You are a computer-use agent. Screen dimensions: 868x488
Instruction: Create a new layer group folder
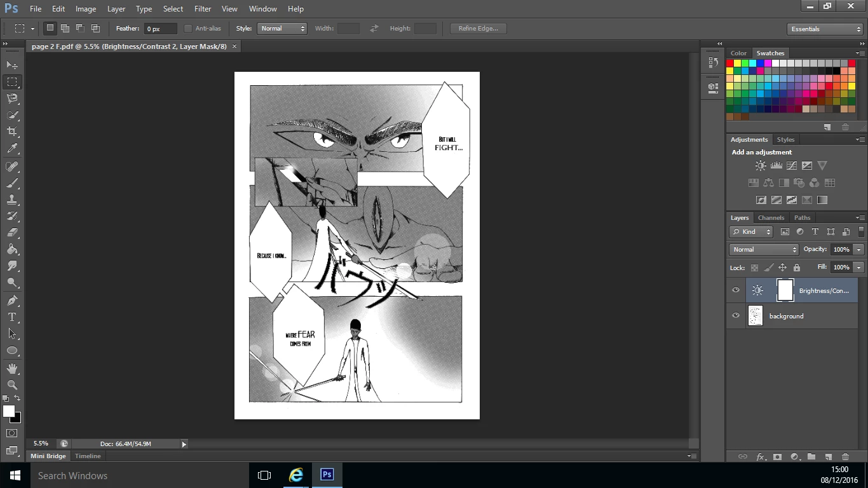(811, 456)
